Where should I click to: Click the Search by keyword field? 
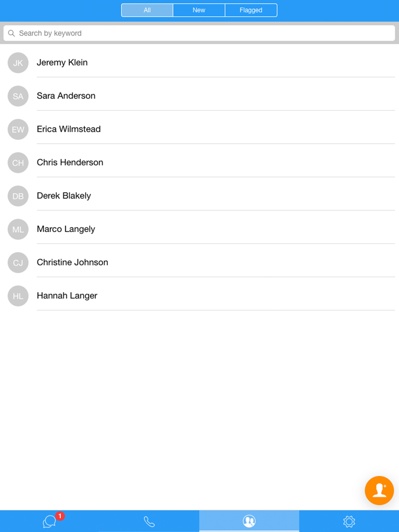tap(199, 33)
